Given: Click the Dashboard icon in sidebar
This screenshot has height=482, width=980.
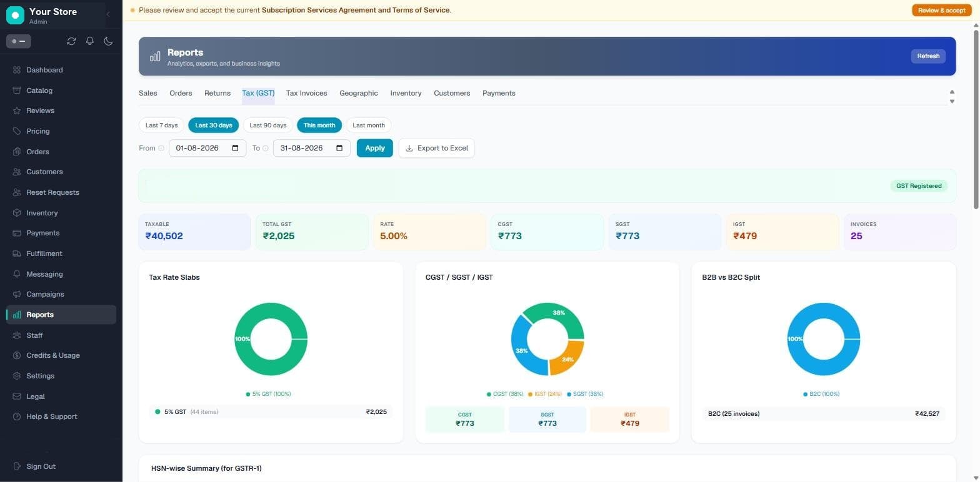Looking at the screenshot, I should tap(17, 70).
